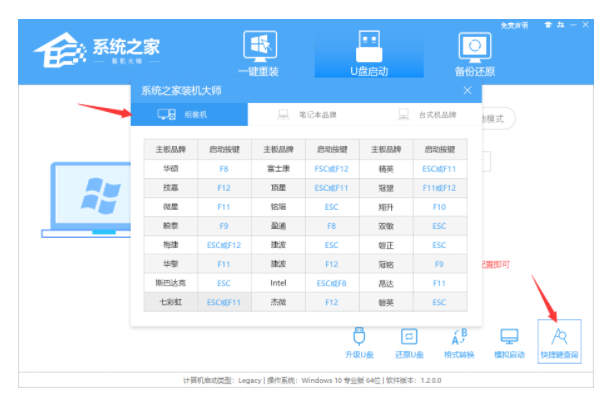Select the 映泰 motherboard cell
Image resolution: width=603 pixels, height=396 pixels.
pos(171,226)
